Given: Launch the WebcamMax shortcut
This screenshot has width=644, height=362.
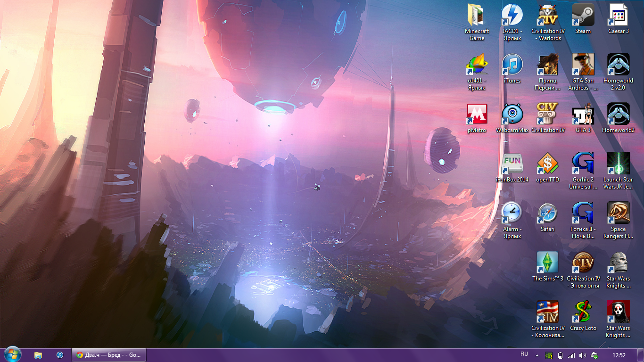Looking at the screenshot, I should [x=512, y=118].
